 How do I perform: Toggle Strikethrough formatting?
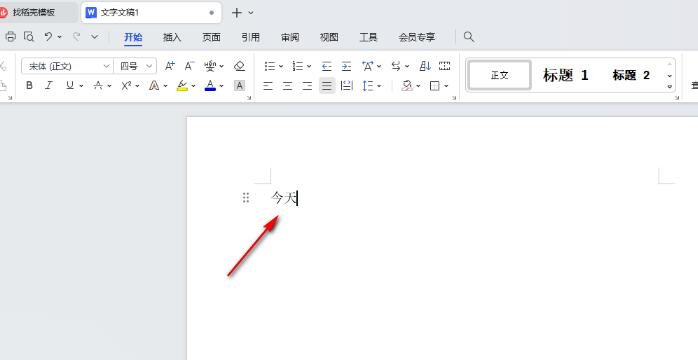point(98,85)
